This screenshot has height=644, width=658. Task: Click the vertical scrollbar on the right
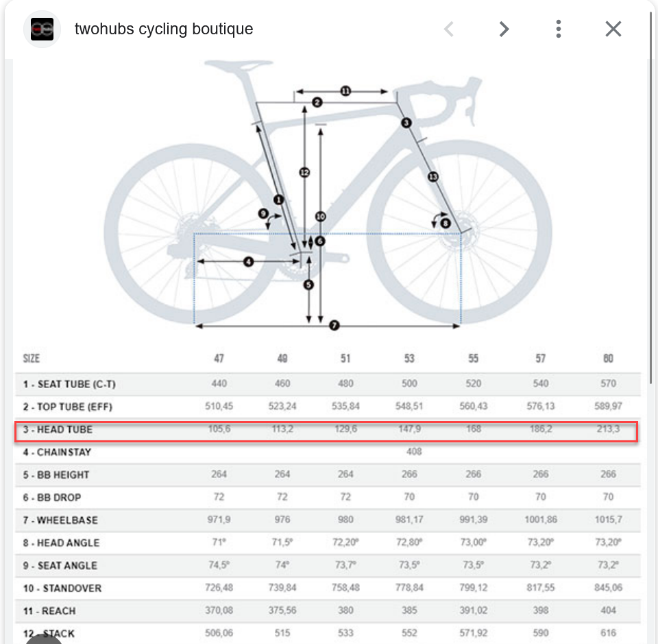point(651,206)
